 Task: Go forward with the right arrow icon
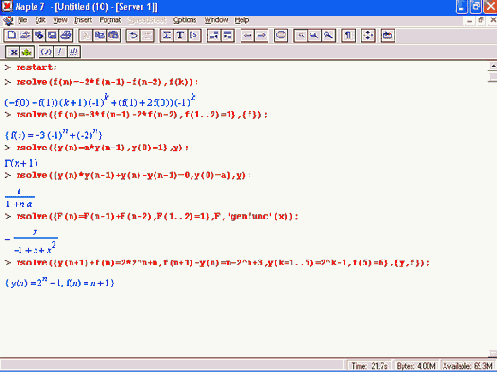[x=261, y=35]
